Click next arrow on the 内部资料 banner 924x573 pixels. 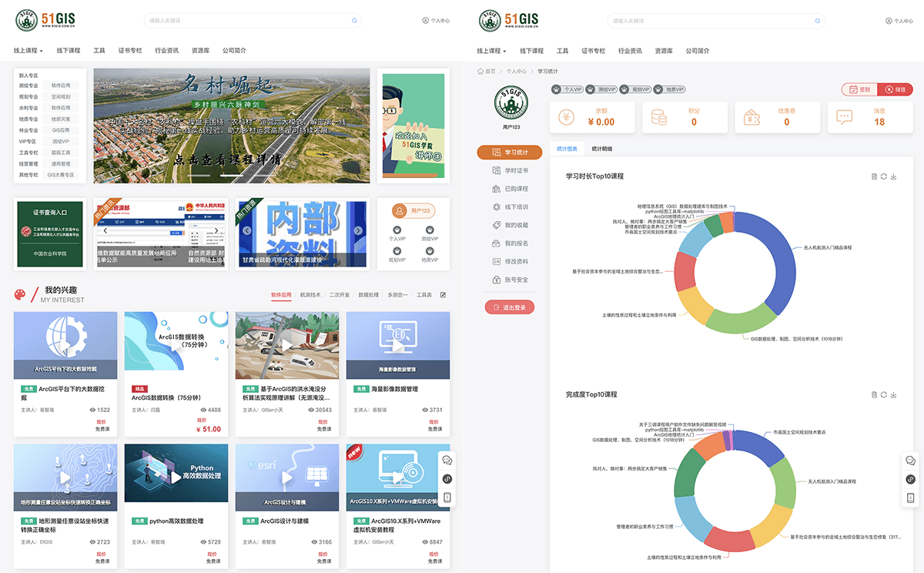tap(358, 230)
